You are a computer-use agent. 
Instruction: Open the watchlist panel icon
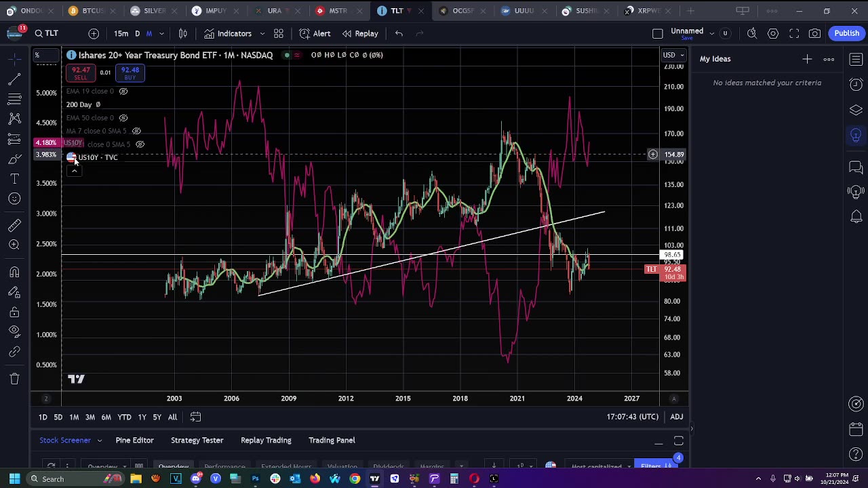(x=856, y=59)
